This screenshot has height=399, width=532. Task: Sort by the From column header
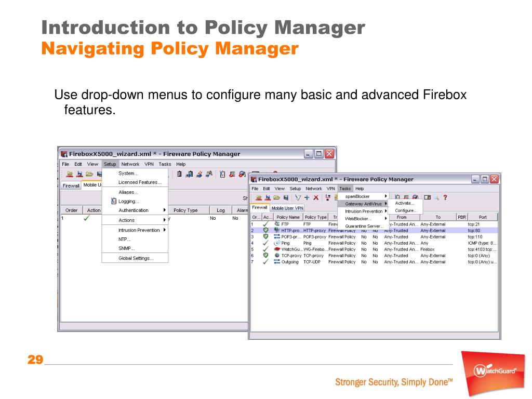[402, 217]
